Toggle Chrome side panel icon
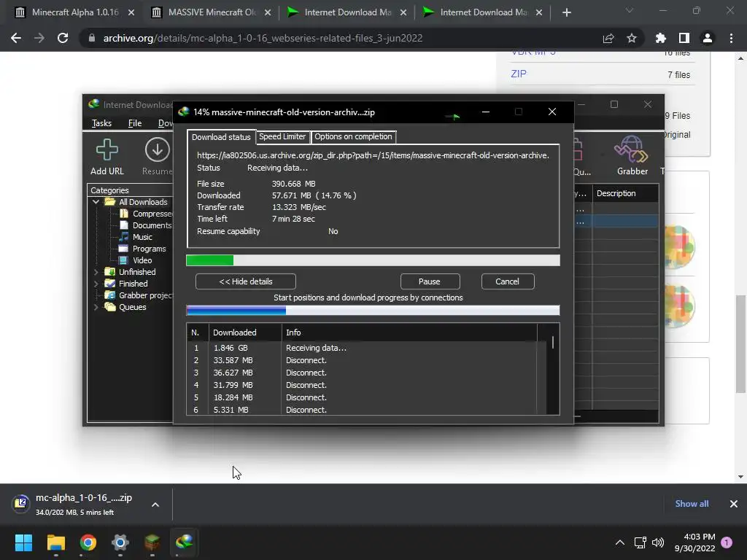Image resolution: width=747 pixels, height=560 pixels. tap(684, 38)
